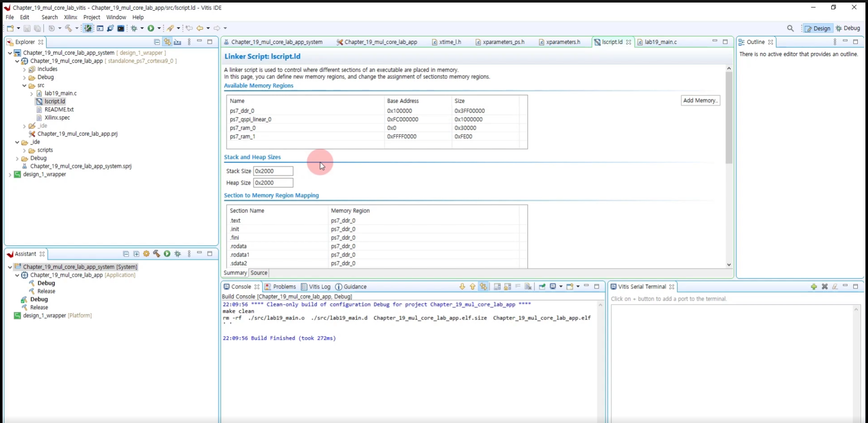Open the dark terminal icon in main toolbar
Viewport: 868px width, 423px height.
121,28
